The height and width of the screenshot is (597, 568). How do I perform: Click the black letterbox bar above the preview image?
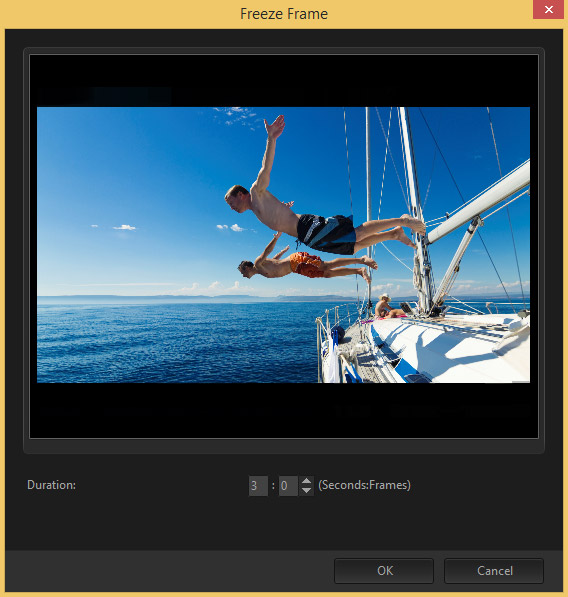pos(284,81)
